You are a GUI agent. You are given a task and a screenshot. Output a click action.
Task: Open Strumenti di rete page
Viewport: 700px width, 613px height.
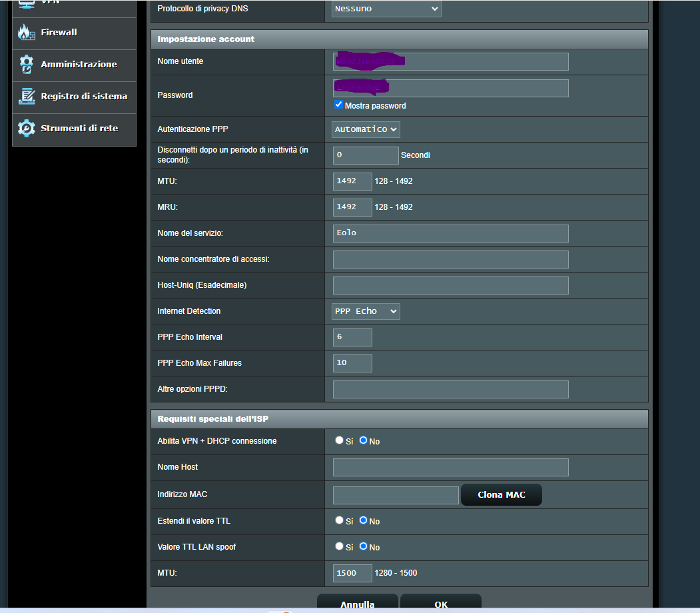click(x=74, y=129)
